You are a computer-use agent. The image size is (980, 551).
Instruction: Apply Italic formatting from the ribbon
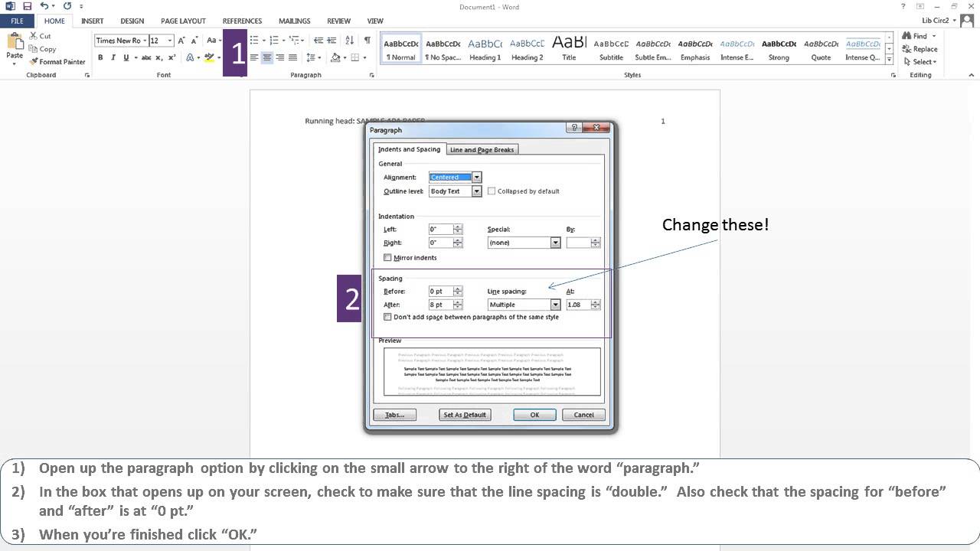coord(113,57)
